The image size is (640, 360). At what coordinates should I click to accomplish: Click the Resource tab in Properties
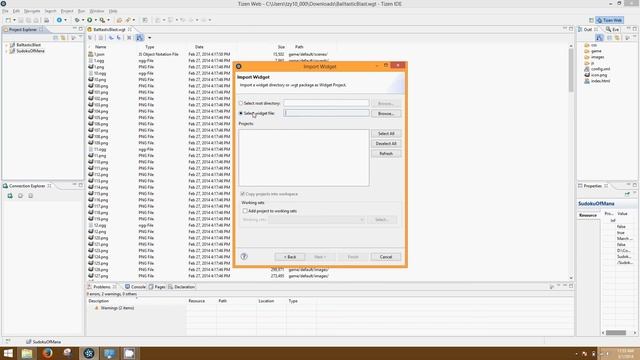588,215
